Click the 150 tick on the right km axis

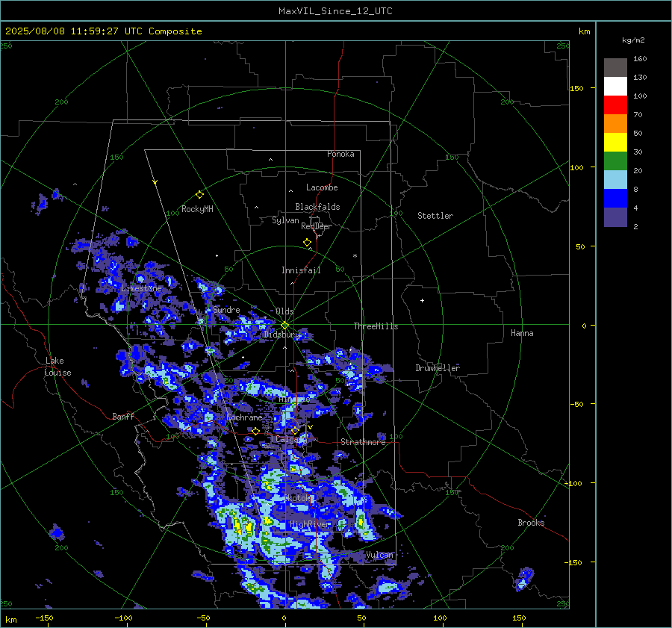point(577,88)
